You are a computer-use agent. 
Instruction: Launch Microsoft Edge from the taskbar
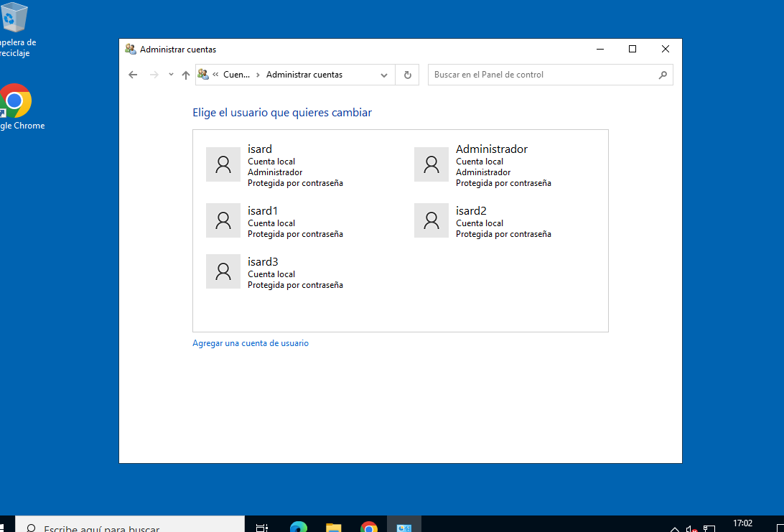coord(299,528)
